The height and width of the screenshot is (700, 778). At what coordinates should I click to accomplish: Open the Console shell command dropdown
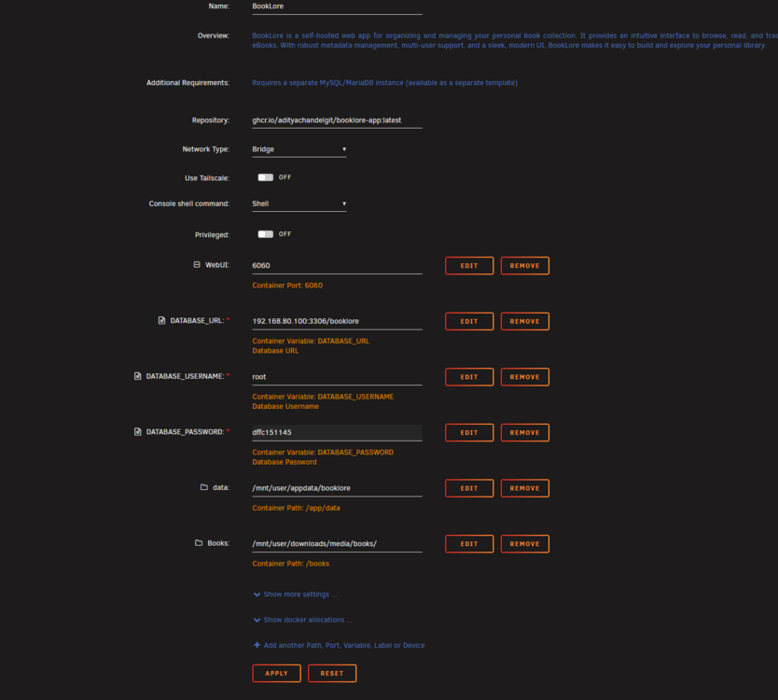(299, 203)
